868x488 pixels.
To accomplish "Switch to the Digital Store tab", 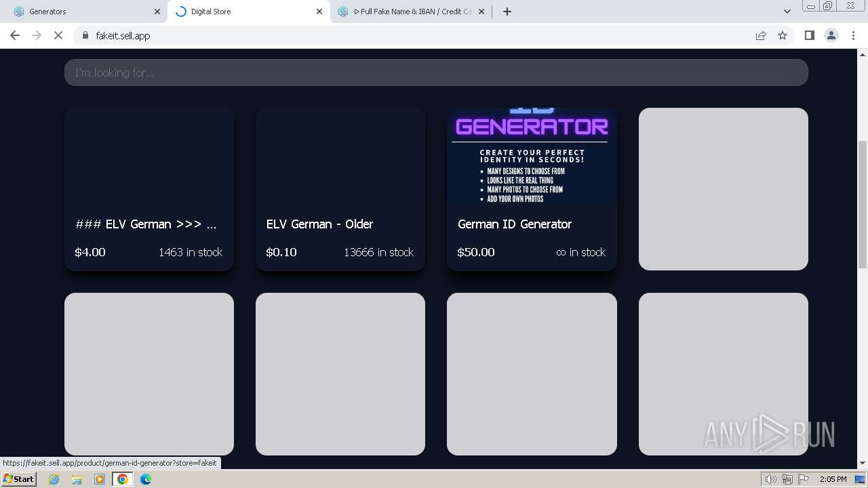I will [x=248, y=12].
